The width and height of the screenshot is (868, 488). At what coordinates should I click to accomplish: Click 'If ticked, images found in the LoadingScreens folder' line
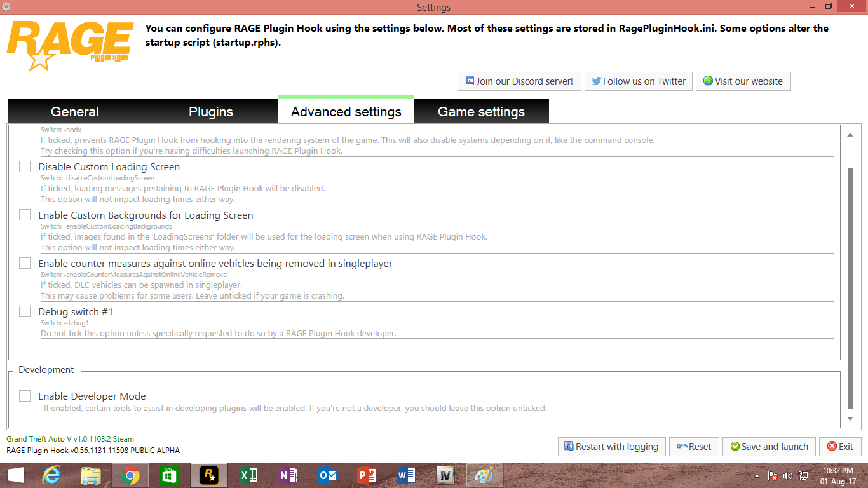(x=264, y=236)
